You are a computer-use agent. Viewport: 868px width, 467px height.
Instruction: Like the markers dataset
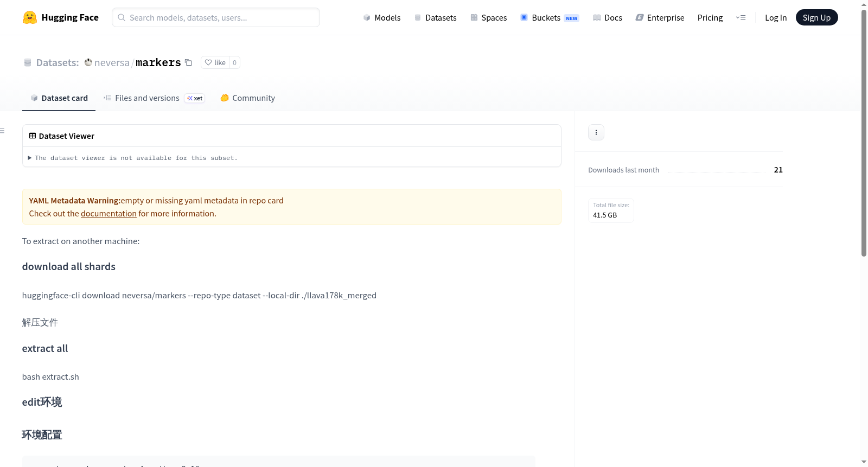(215, 62)
